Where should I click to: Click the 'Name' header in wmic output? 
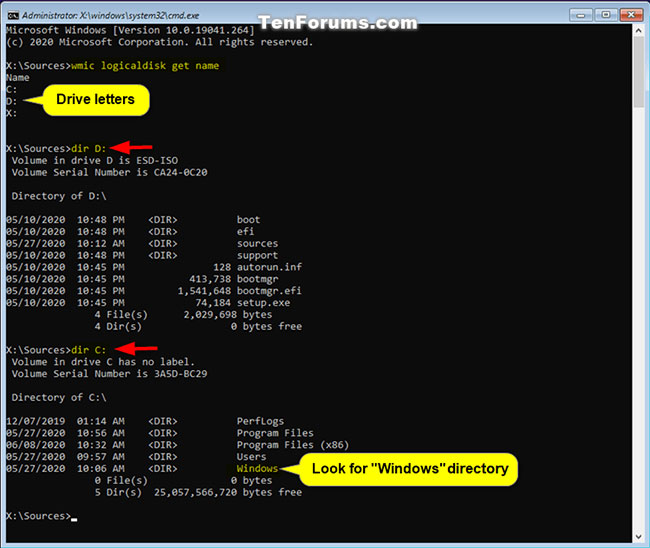(x=18, y=78)
